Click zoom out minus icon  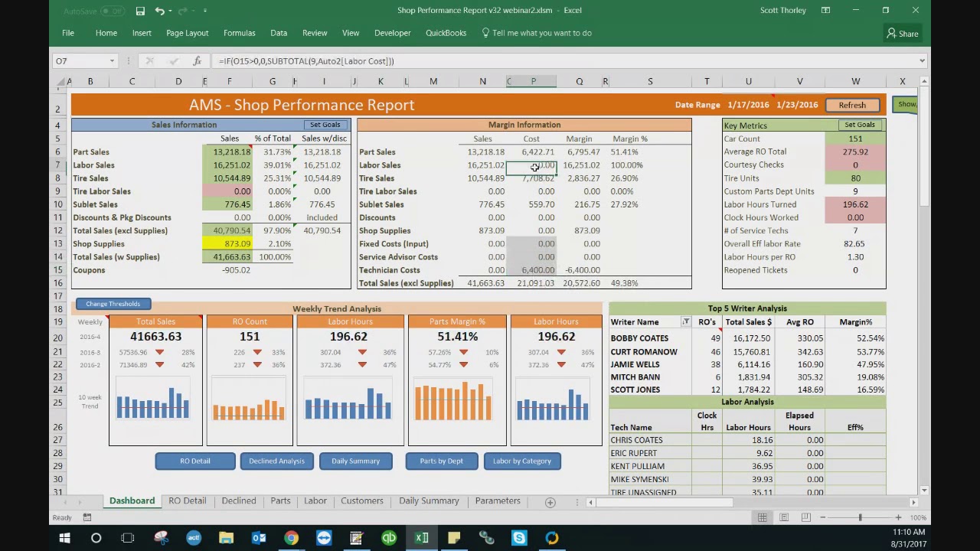coord(822,518)
